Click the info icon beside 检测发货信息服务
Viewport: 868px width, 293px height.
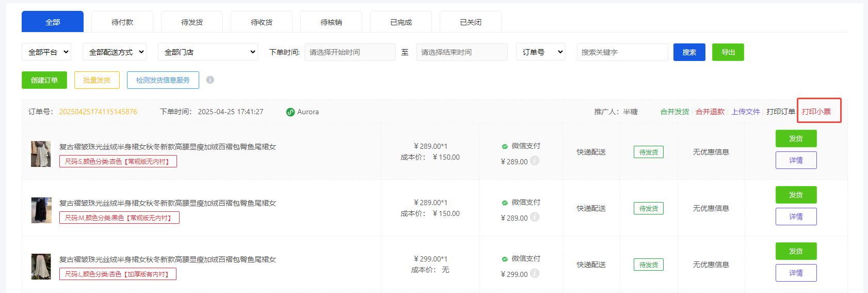[210, 80]
